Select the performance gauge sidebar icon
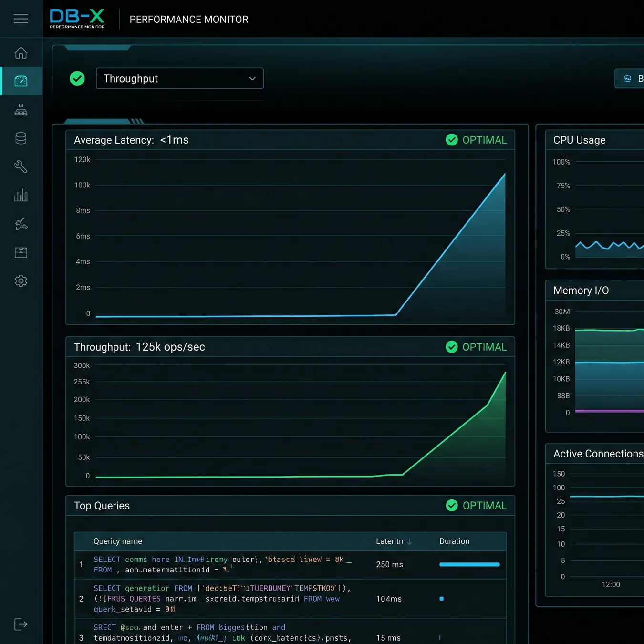Screen dimensions: 644x644 pos(21,81)
